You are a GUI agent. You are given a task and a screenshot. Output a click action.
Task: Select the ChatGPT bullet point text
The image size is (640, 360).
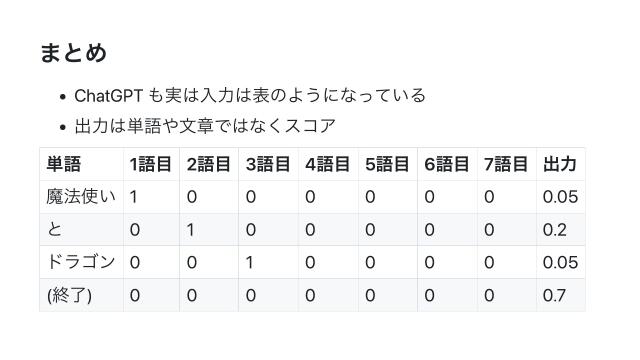tap(250, 96)
